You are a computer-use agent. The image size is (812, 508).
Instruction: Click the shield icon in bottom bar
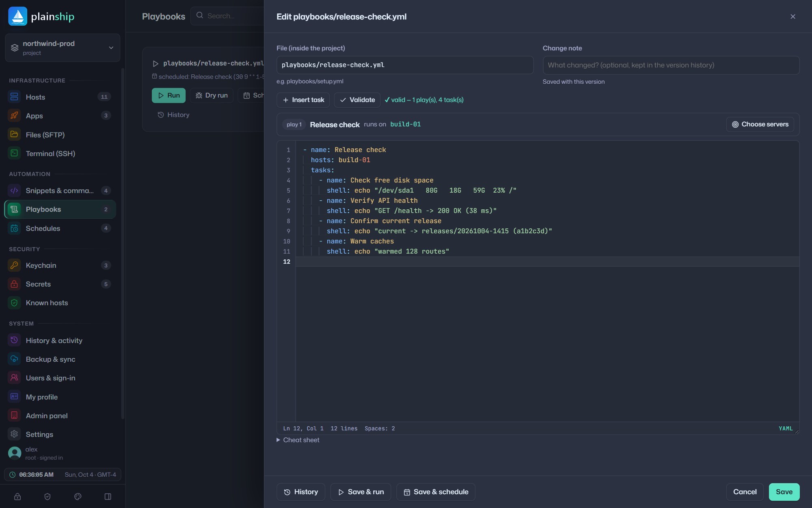(x=48, y=497)
